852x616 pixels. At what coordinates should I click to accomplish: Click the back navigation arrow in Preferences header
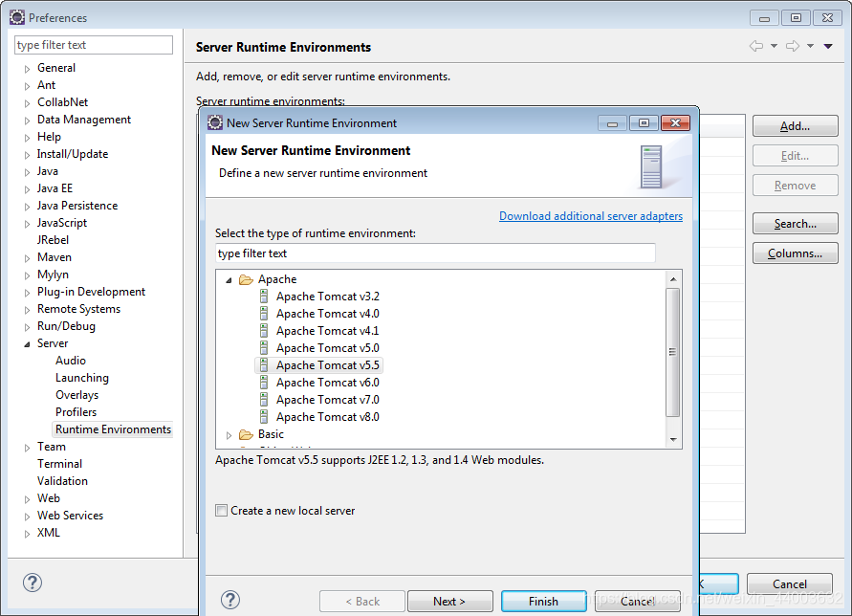tap(756, 46)
